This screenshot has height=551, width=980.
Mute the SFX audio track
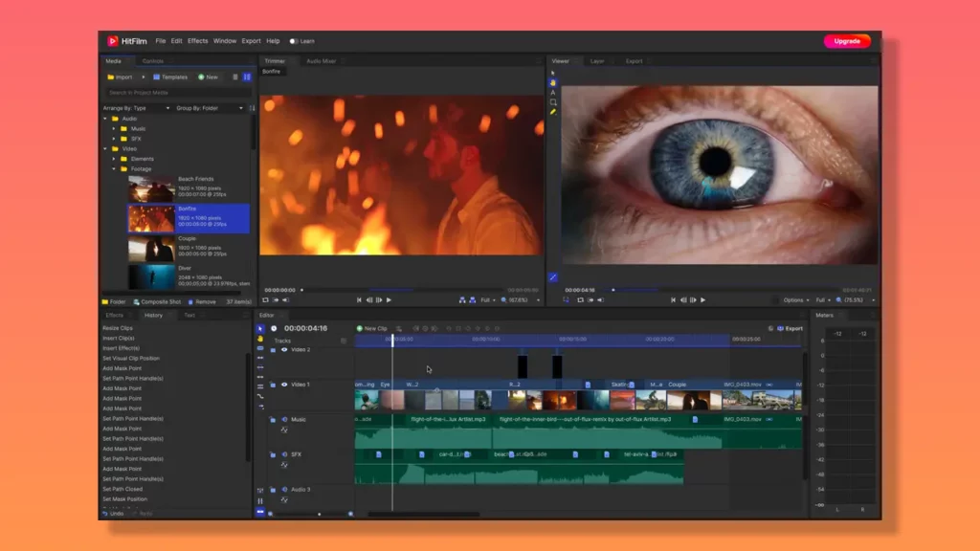coord(284,454)
